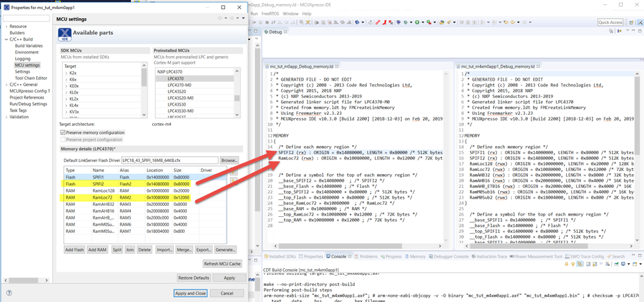Click the external tools run icon with red toolbox

coord(429,22)
